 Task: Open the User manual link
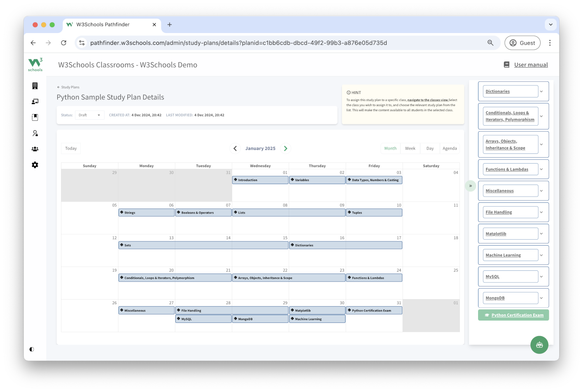(531, 65)
